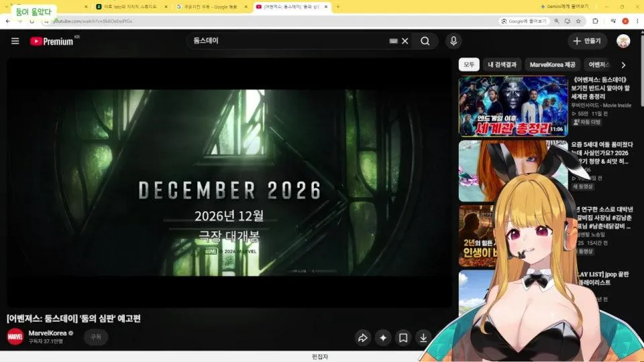Image resolution: width=644 pixels, height=362 pixels.
Task: Go back with browser back arrow
Action: (x=8, y=21)
